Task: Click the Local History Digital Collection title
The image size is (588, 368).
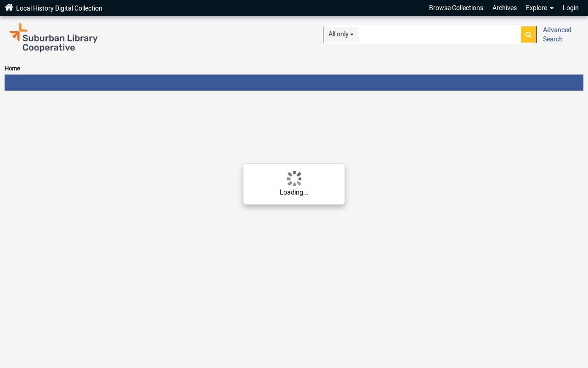Action: (x=59, y=8)
